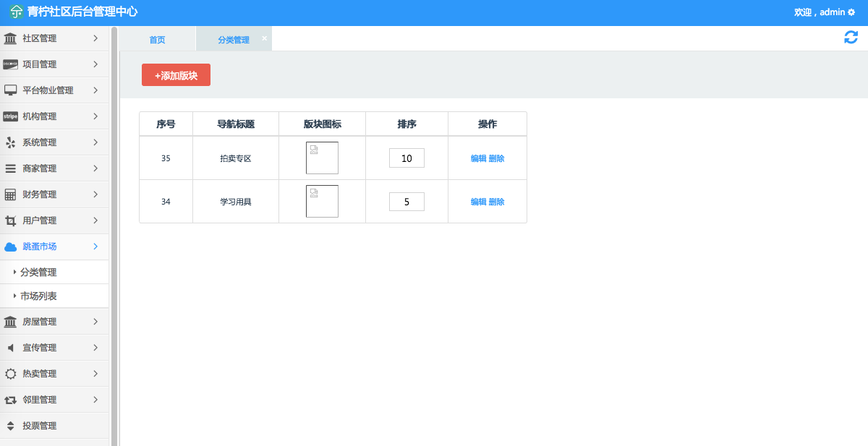
Task: Click the 操作 column header
Action: [488, 124]
